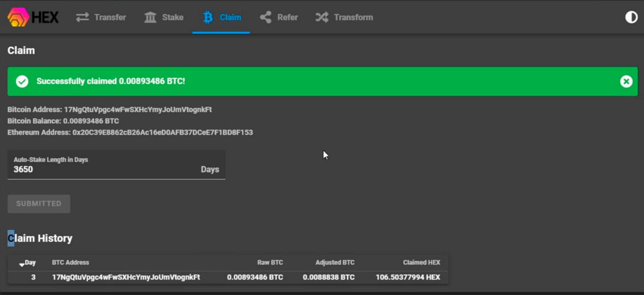644x295 pixels.
Task: Click the Bitcoin Balance line
Action: tap(63, 121)
